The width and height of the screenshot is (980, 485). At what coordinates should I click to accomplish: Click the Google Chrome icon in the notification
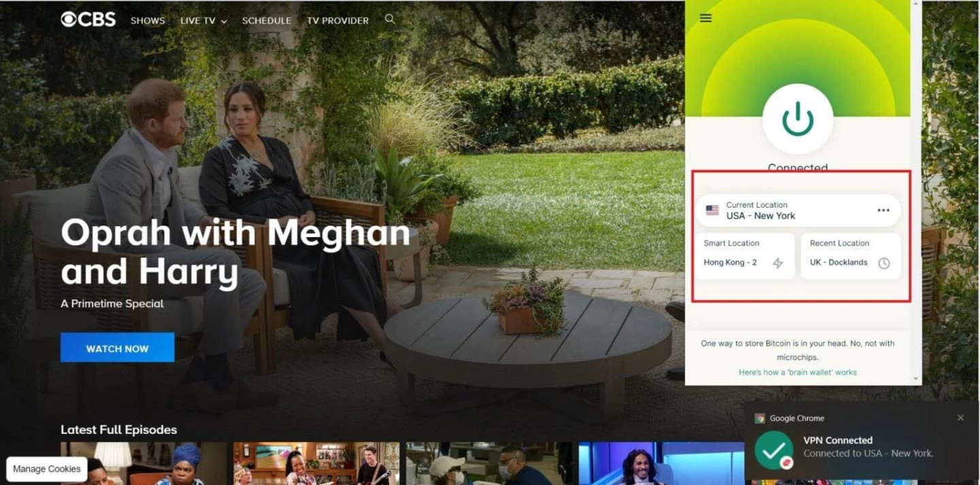(759, 418)
